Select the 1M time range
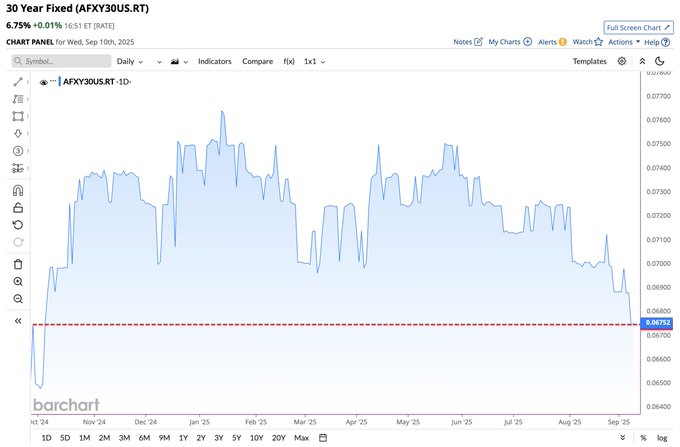The height and width of the screenshot is (447, 680). click(x=85, y=438)
